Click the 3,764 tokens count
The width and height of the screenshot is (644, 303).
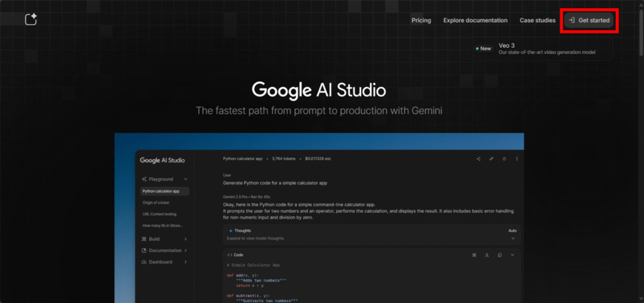tap(284, 159)
